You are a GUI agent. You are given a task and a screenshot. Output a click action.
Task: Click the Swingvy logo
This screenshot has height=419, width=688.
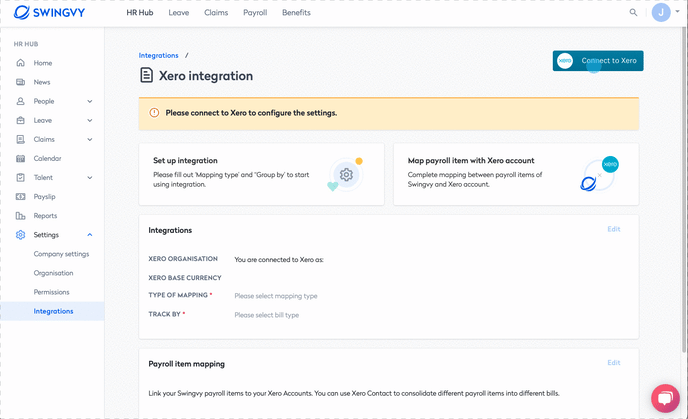point(49,12)
